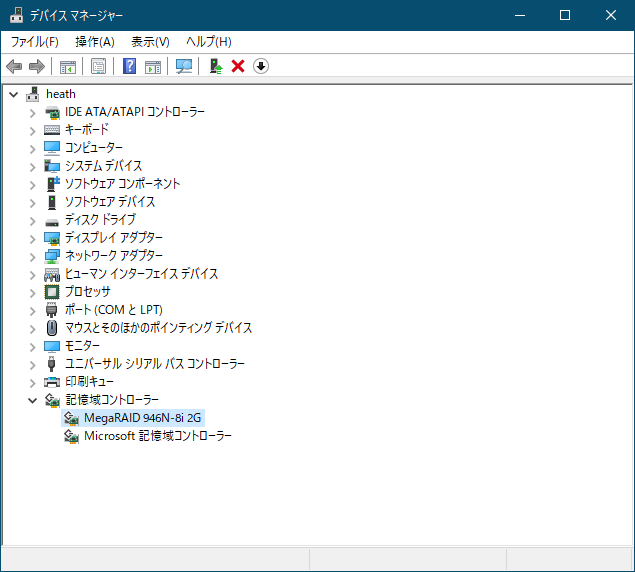Click the chip icon beside プロセッサ
The height and width of the screenshot is (572, 635).
pos(52,292)
